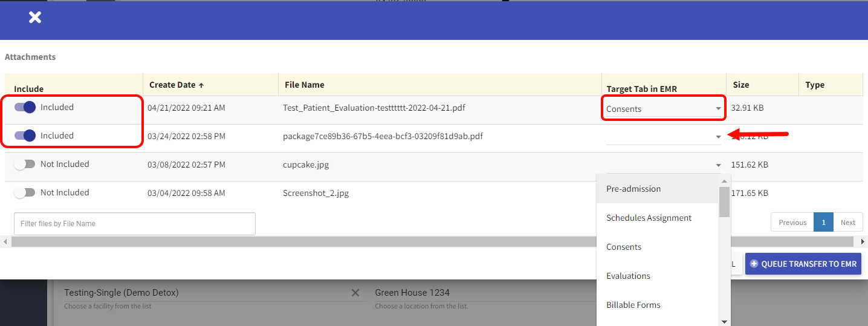The image size is (868, 326).
Task: Click the Create Date sort arrow
Action: tap(201, 85)
